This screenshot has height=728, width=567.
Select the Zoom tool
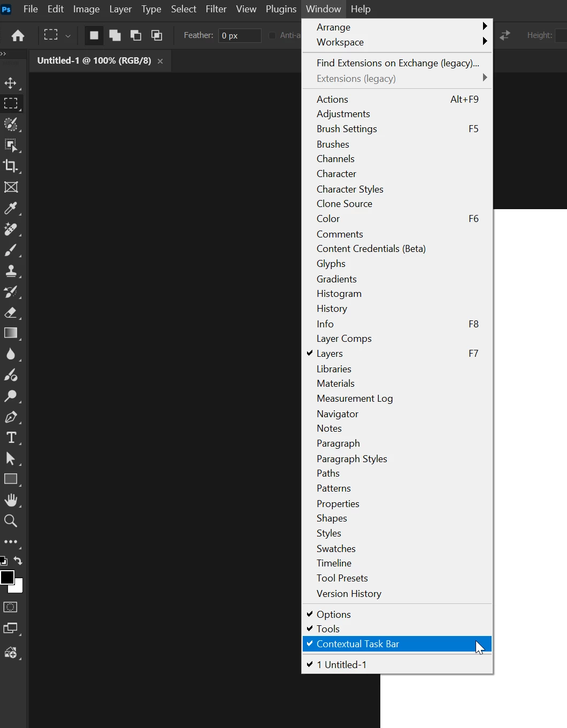11,521
